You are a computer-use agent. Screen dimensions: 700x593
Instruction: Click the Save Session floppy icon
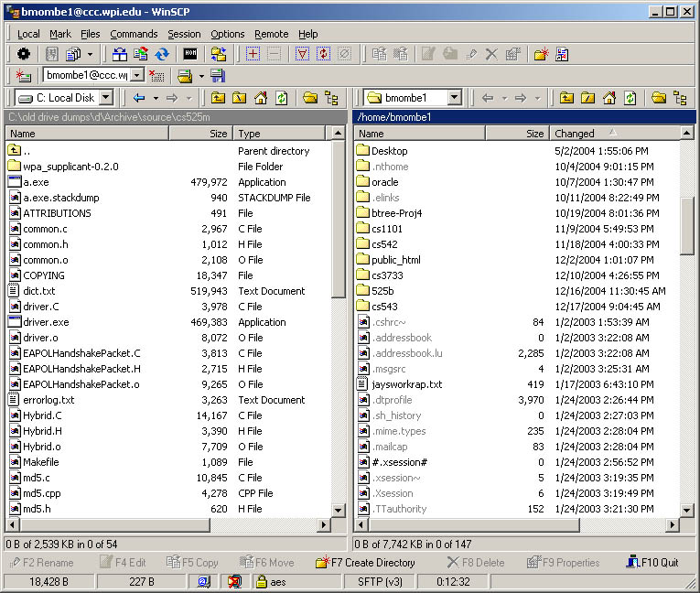[218, 75]
